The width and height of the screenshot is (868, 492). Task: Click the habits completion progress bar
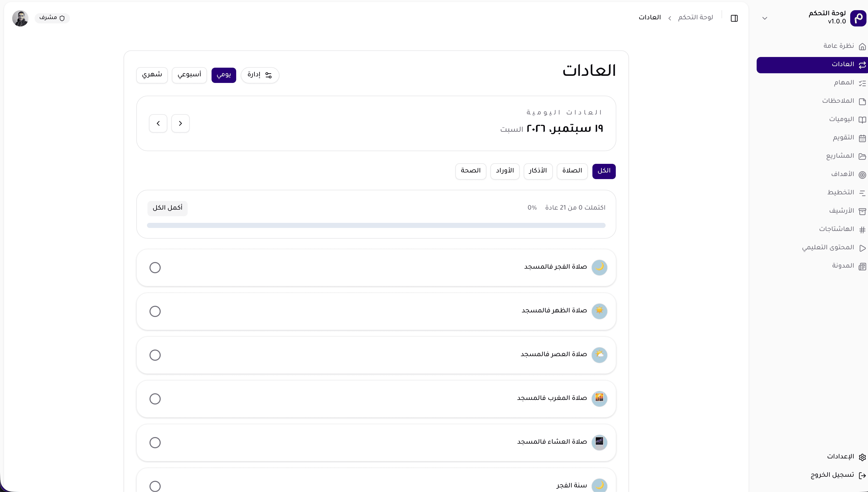376,225
